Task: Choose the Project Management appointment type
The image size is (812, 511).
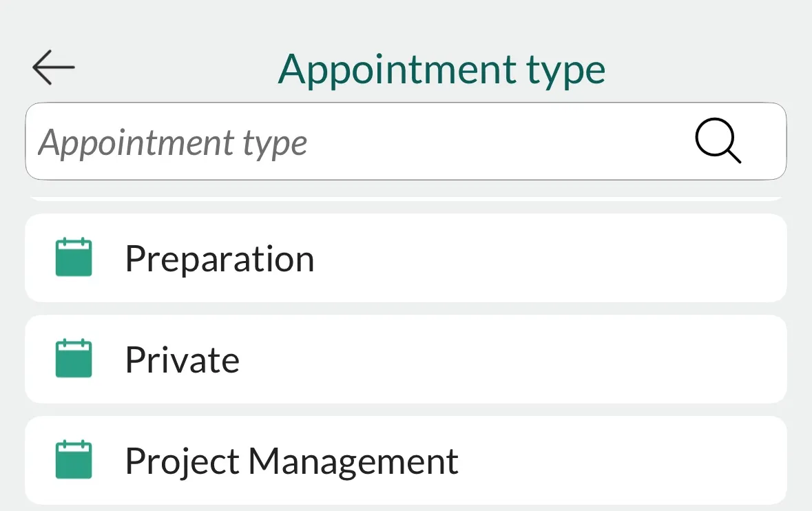Action: (405, 461)
